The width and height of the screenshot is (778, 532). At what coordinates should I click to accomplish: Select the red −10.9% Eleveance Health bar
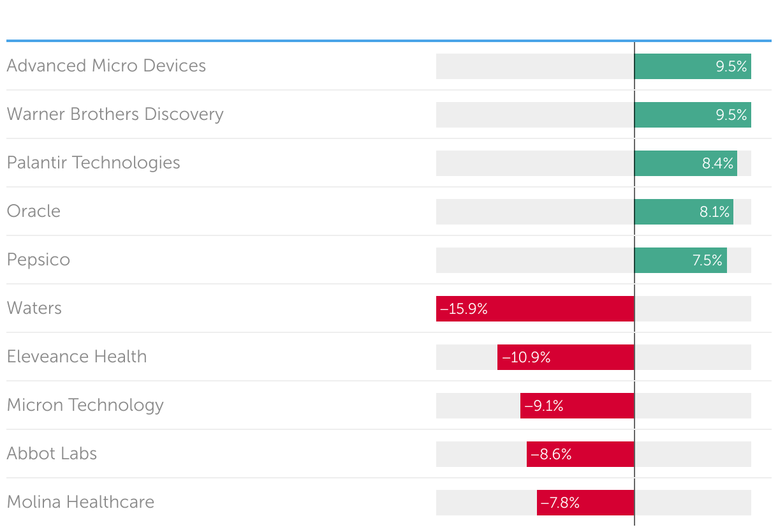566,357
